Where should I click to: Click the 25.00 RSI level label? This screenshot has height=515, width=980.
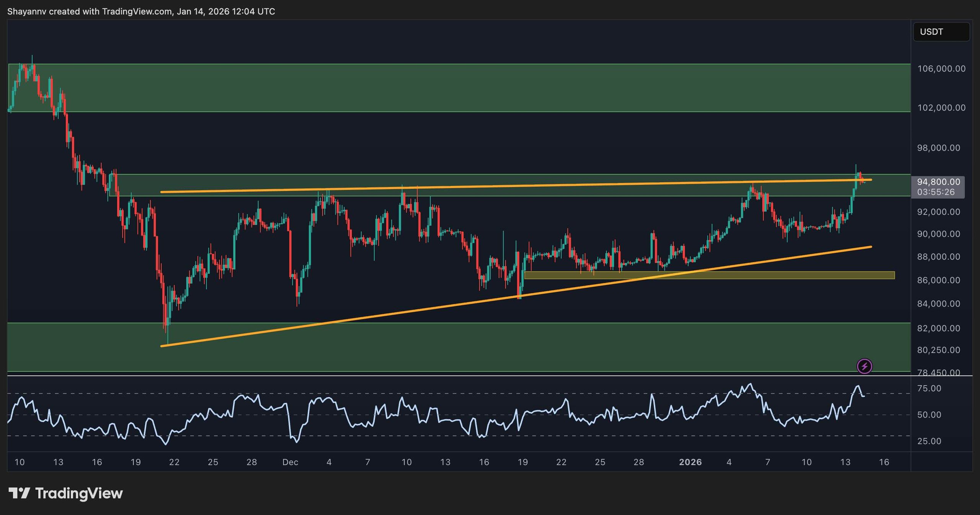pos(929,441)
